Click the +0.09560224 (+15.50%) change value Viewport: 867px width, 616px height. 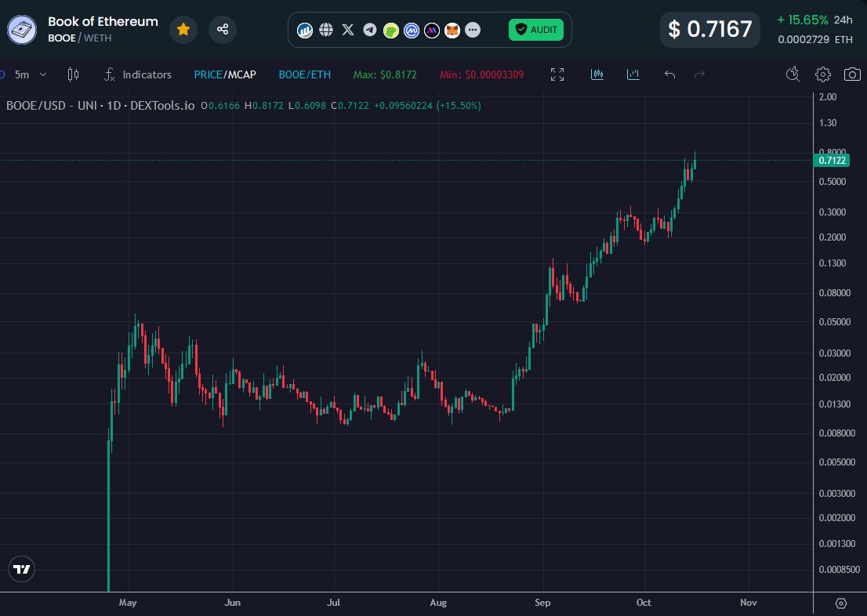(427, 106)
